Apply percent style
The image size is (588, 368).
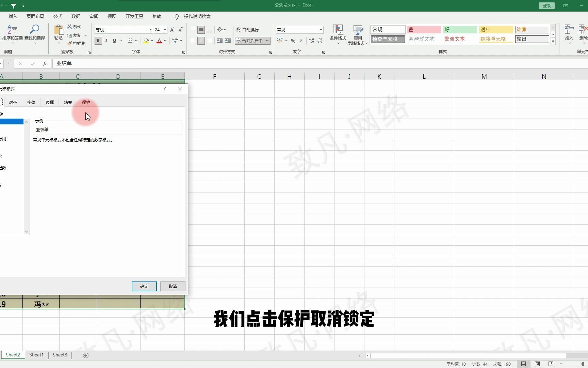point(293,41)
